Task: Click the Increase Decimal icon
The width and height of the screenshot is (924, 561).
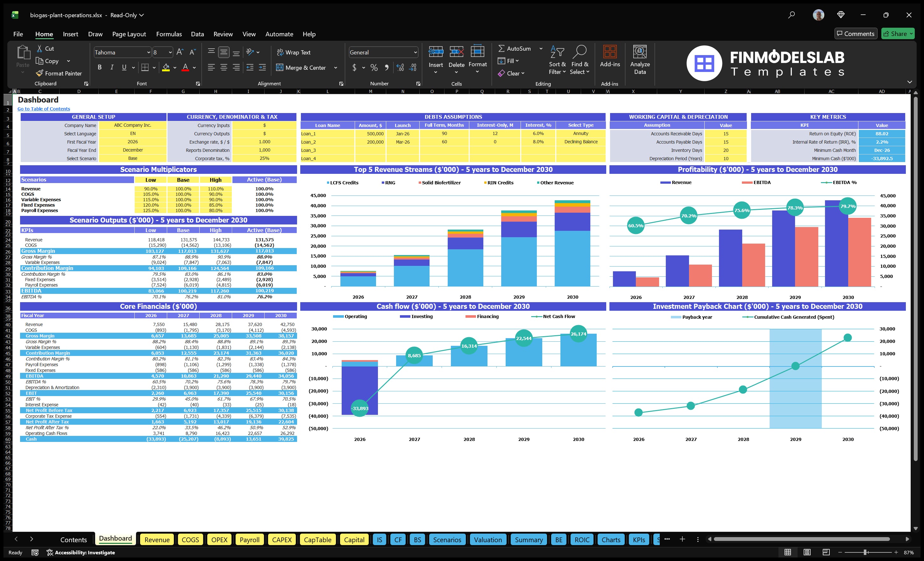Action: click(x=400, y=68)
